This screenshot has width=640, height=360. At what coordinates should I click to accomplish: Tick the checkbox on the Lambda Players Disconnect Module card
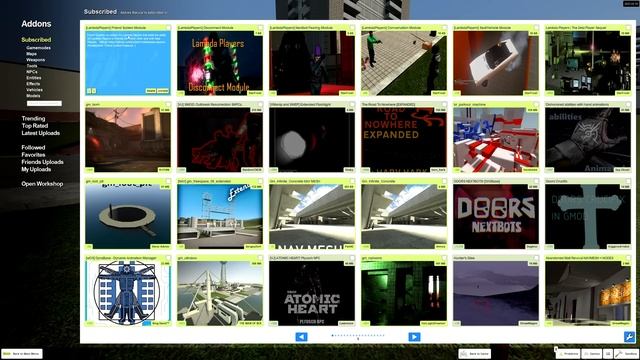tap(260, 28)
